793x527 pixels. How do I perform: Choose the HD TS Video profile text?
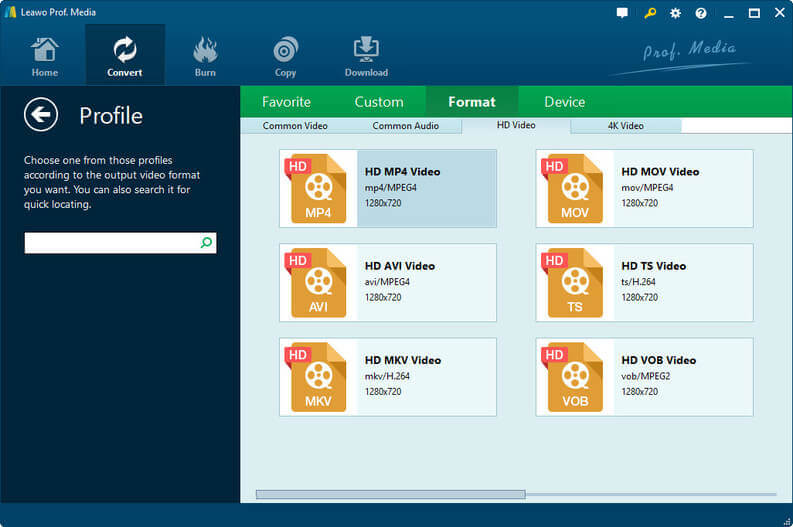(x=653, y=266)
